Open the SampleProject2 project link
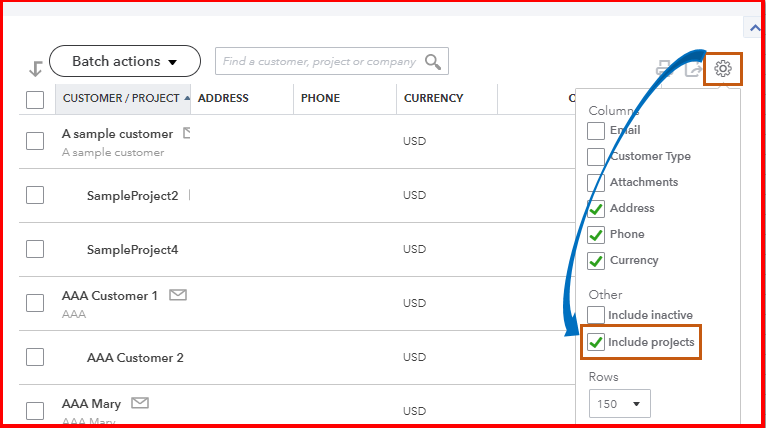The width and height of the screenshot is (766, 428). coord(132,195)
